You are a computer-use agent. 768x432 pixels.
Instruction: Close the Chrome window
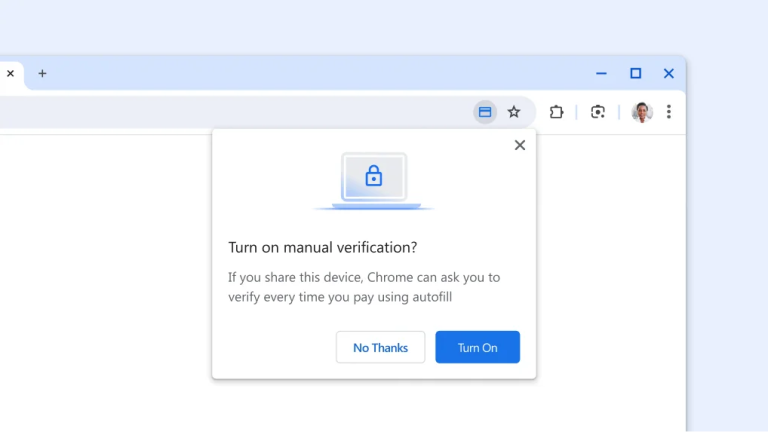point(669,73)
